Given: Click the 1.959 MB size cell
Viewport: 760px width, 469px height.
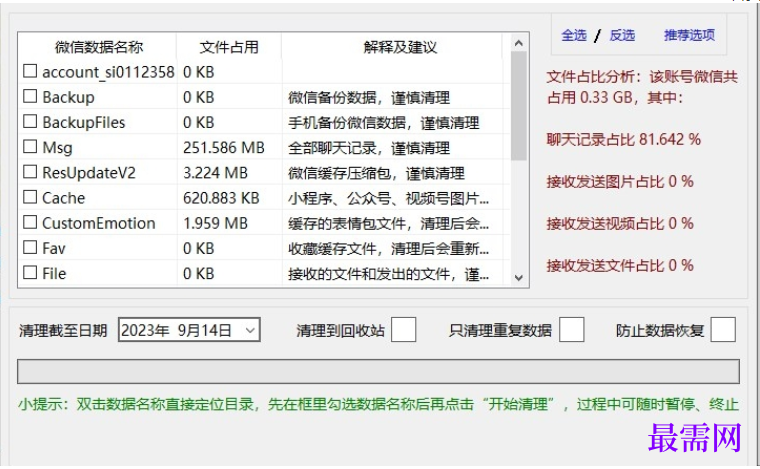Looking at the screenshot, I should (215, 223).
